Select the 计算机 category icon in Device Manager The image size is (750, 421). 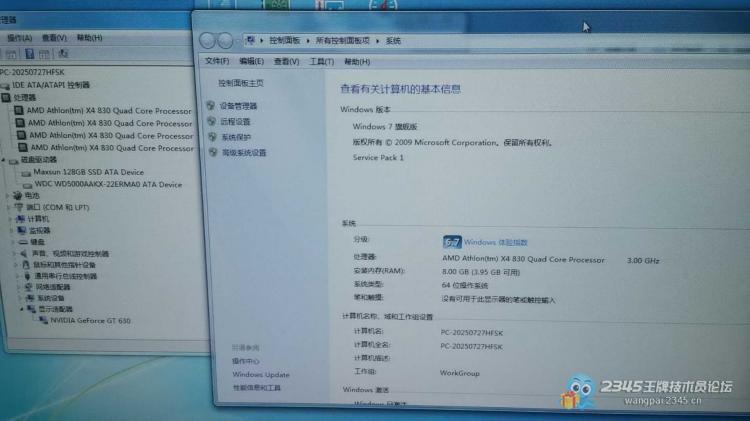pyautogui.click(x=20, y=219)
